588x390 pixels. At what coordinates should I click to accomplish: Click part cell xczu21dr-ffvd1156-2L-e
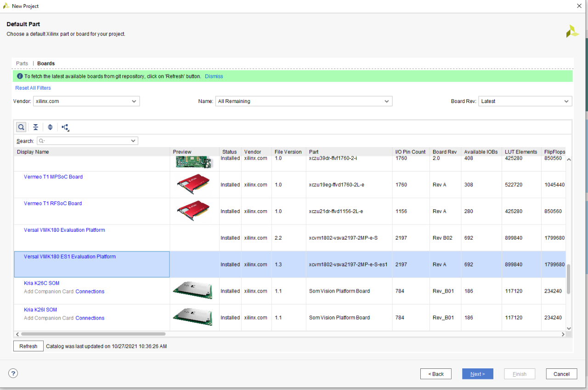[336, 212]
